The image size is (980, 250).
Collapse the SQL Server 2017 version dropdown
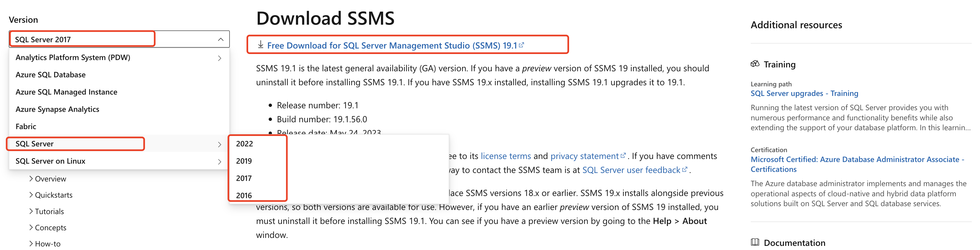click(221, 40)
